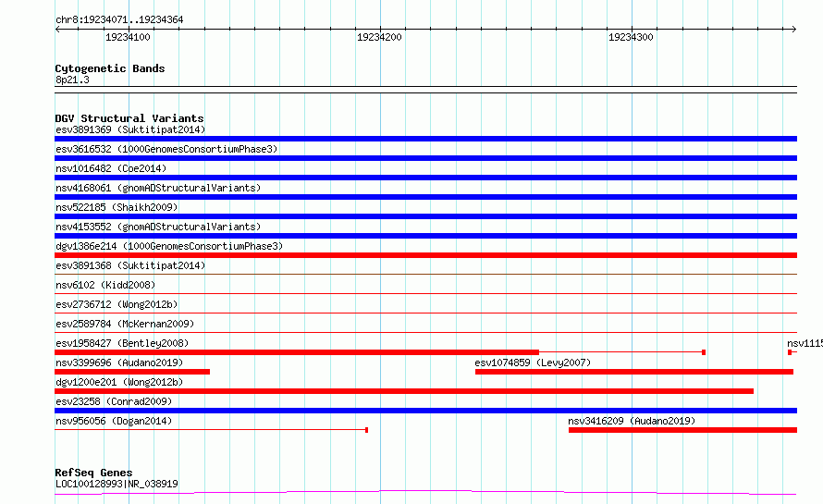
Task: Open variant esv2589784 (McKernan2009)
Action: click(x=125, y=324)
